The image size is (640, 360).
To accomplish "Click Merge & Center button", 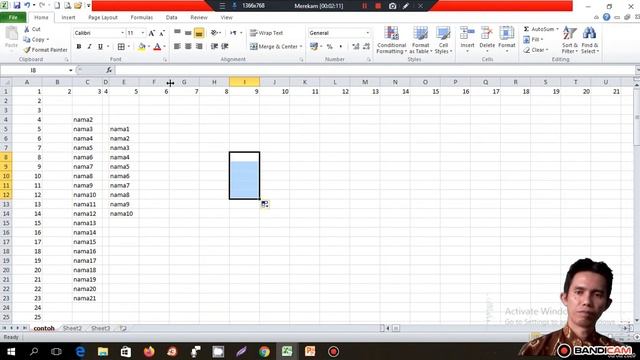I will (274, 47).
